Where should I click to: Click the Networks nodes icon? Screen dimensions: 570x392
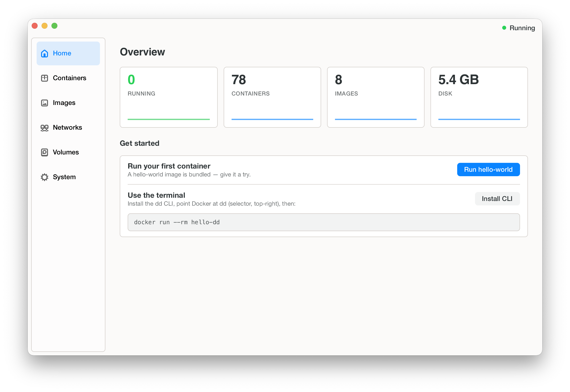45,128
